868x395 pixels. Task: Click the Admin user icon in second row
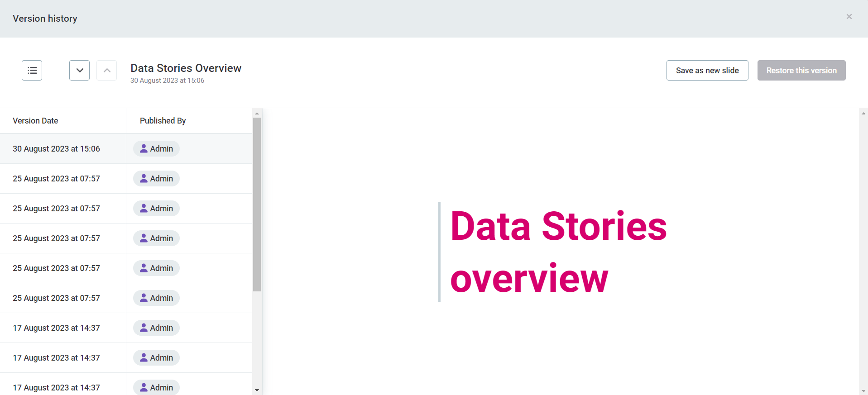pyautogui.click(x=144, y=179)
